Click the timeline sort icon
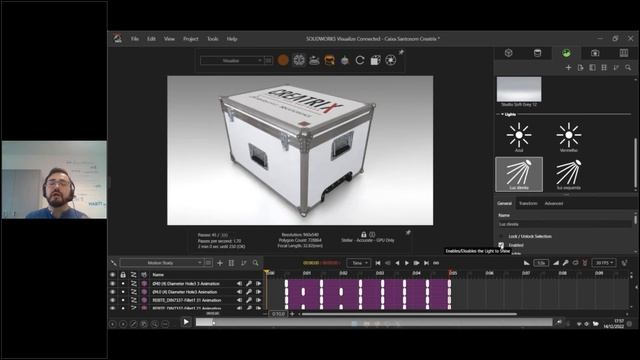 click(x=243, y=263)
